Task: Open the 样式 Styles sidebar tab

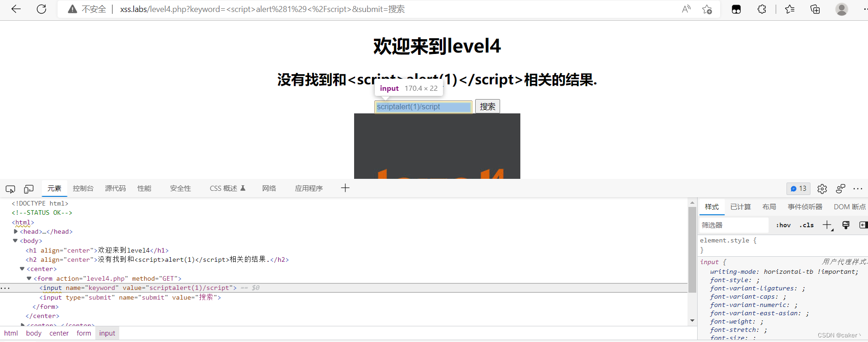Action: (712, 207)
